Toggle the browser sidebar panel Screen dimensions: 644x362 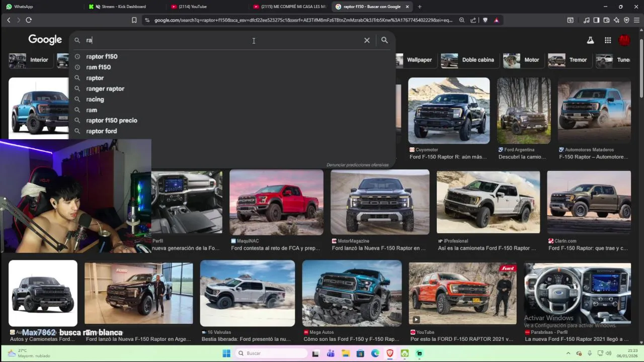(x=596, y=20)
